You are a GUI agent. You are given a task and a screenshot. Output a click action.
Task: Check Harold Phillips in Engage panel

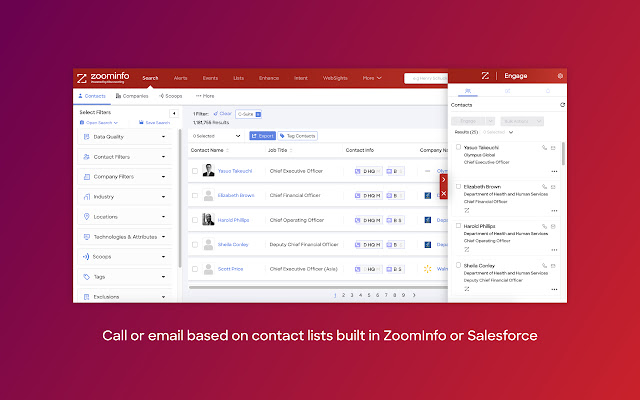click(x=458, y=225)
